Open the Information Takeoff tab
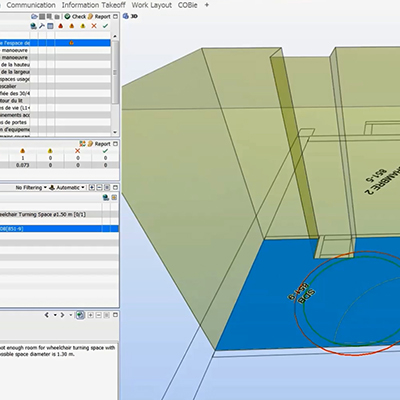The image size is (400, 400). point(94,5)
